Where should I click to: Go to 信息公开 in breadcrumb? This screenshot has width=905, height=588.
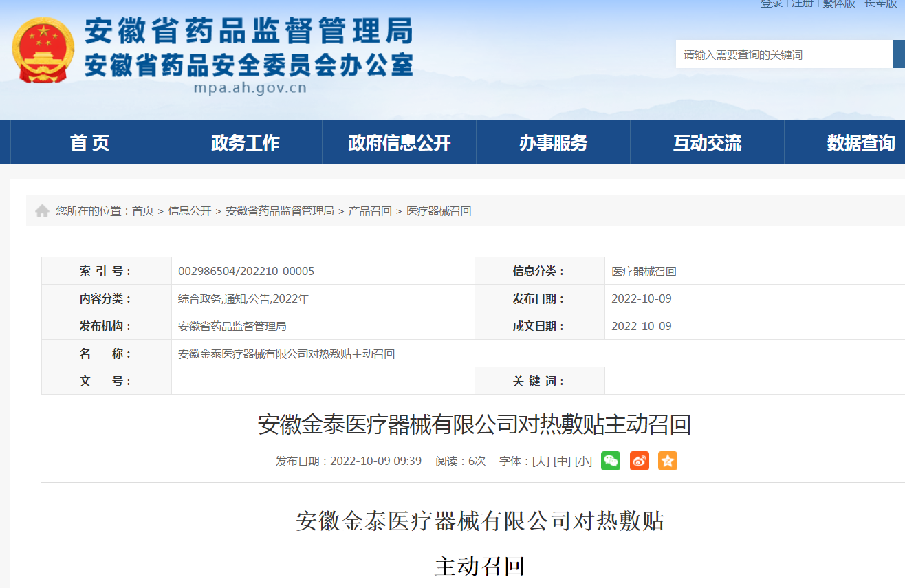(190, 210)
